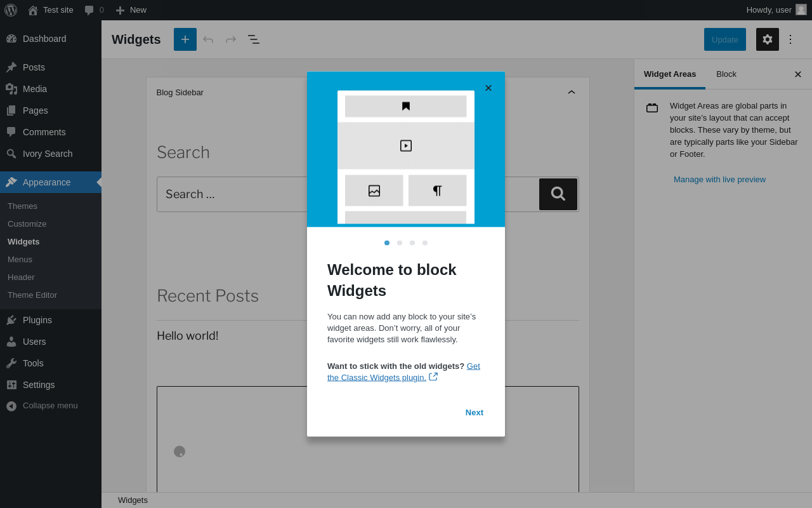Image resolution: width=812 pixels, height=508 pixels.
Task: Switch to the Block tab
Action: click(x=726, y=74)
